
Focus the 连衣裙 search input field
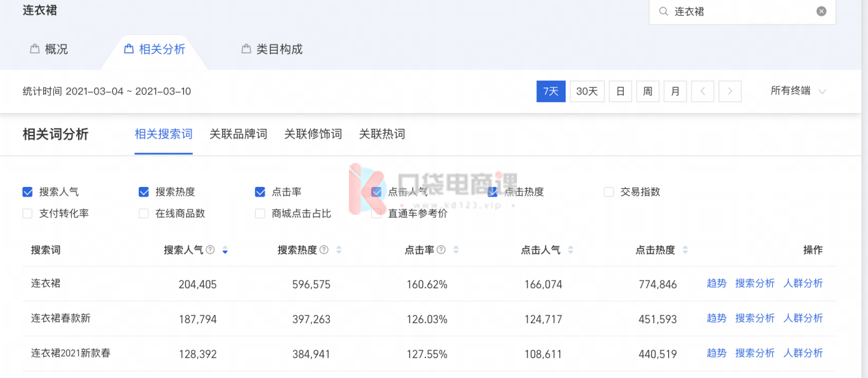click(742, 12)
